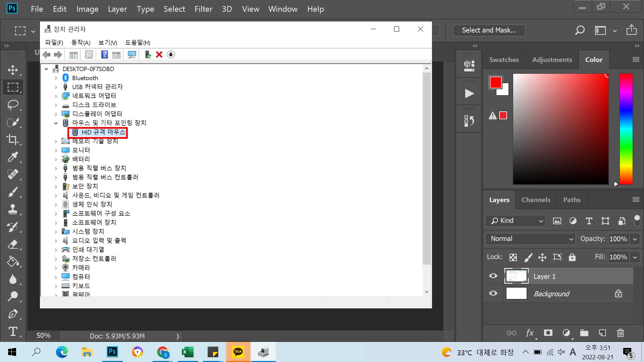Expand the Bluetooth tree node
644x362 pixels.
(x=56, y=78)
